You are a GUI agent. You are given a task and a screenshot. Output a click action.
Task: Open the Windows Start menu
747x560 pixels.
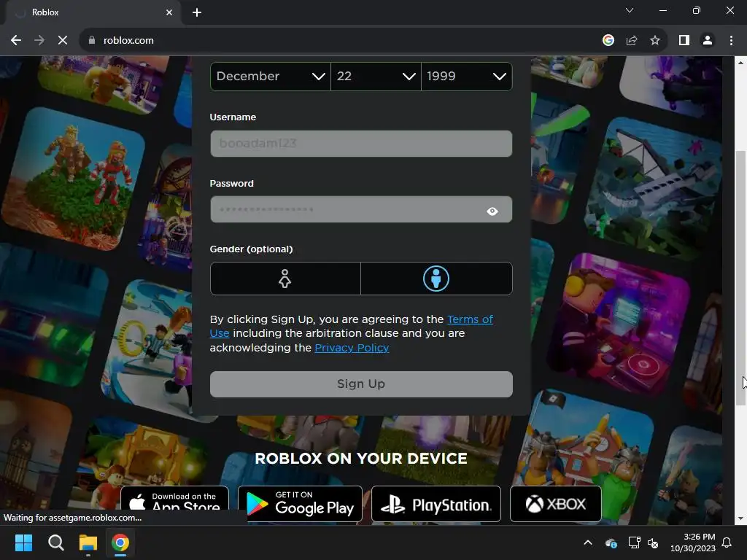click(x=23, y=542)
